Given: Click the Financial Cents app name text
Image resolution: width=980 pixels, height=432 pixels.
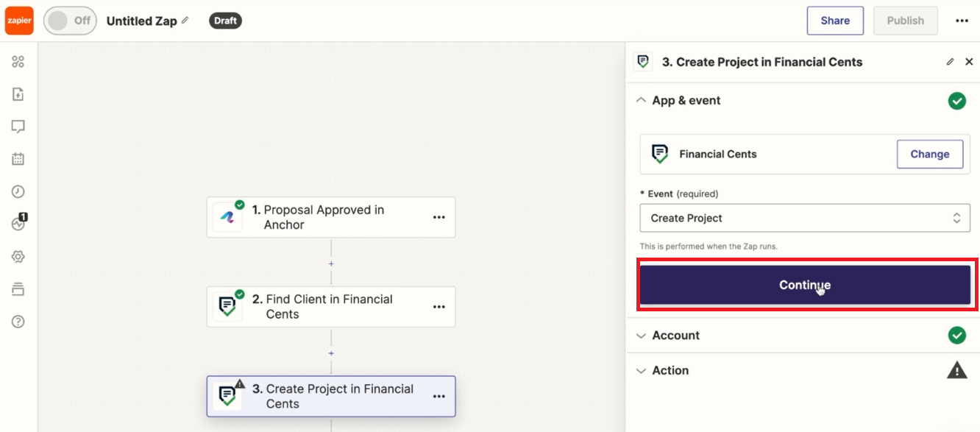Looking at the screenshot, I should click(x=718, y=154).
